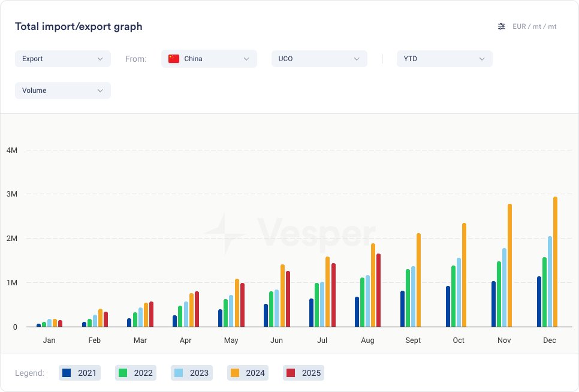Click the EUR / mt / mt units label
This screenshot has height=392, width=579.
pyautogui.click(x=535, y=26)
